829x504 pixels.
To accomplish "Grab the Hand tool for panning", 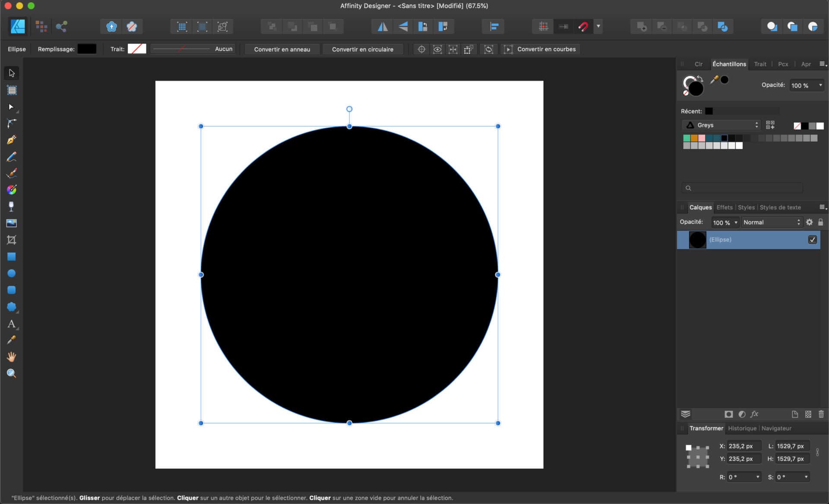I will (x=11, y=357).
